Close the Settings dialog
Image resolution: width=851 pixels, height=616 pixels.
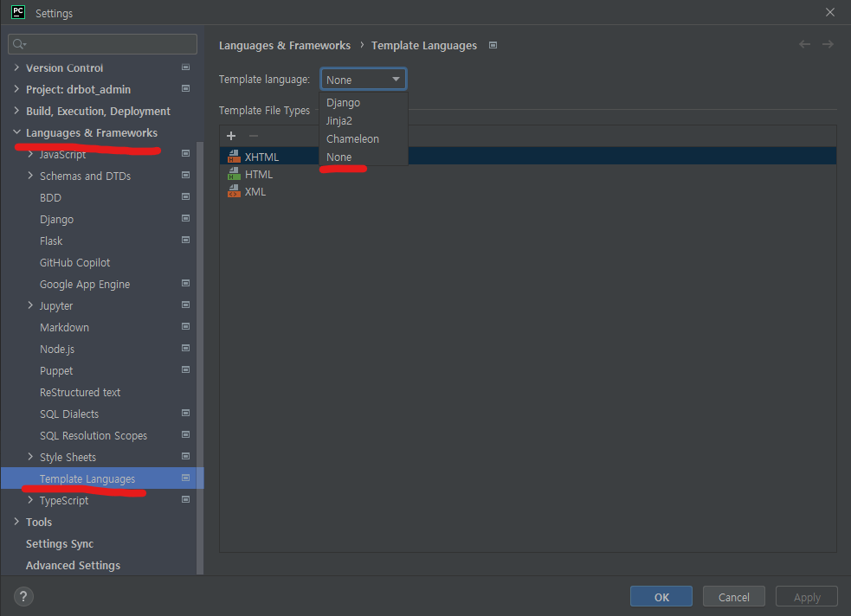(830, 12)
